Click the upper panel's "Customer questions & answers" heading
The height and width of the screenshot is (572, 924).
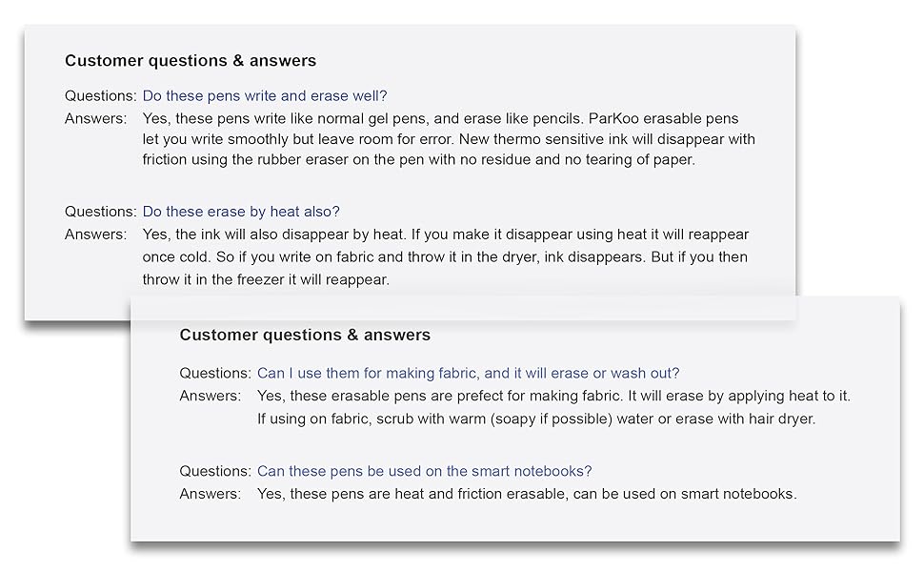tap(191, 61)
